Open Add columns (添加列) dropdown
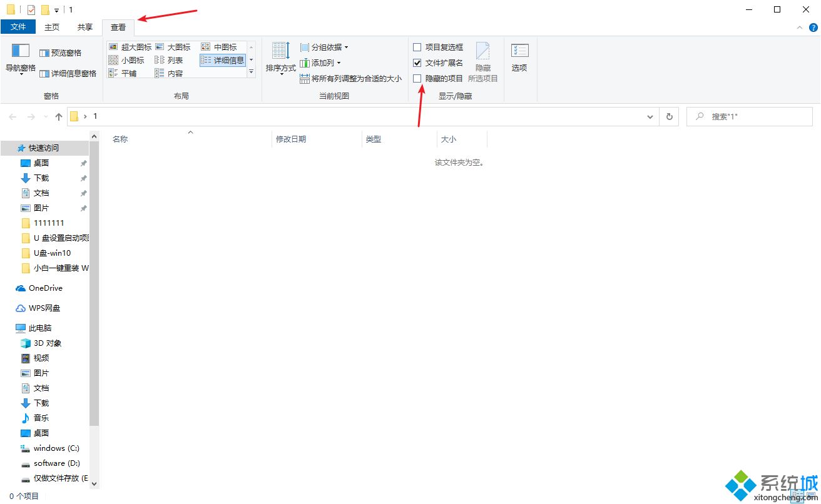Image resolution: width=821 pixels, height=504 pixels. [x=320, y=63]
